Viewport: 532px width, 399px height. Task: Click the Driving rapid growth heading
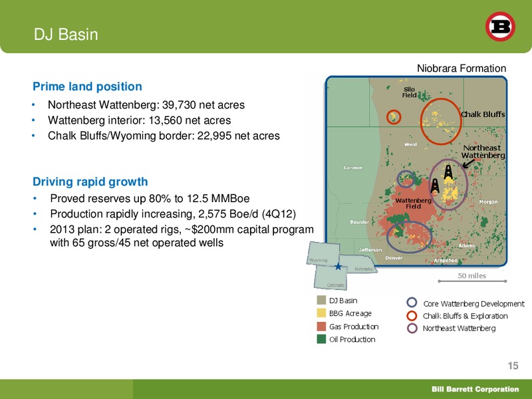pos(90,182)
